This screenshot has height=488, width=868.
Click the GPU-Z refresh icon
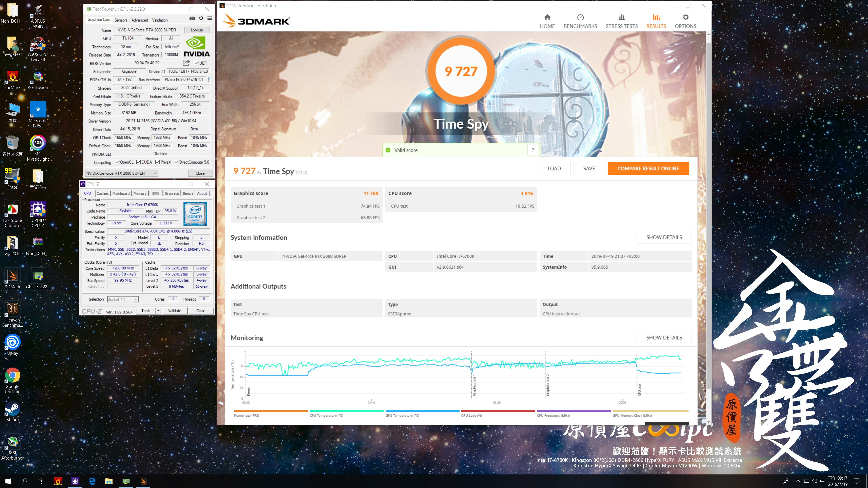[201, 18]
